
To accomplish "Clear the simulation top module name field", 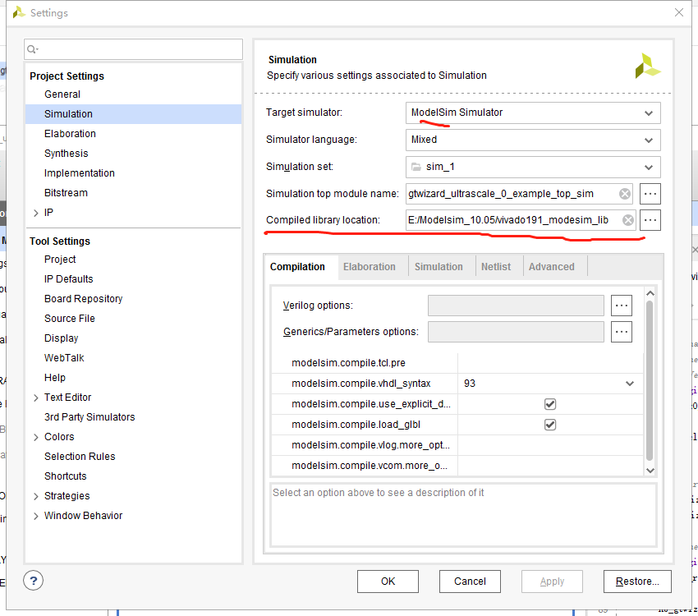I will point(625,194).
